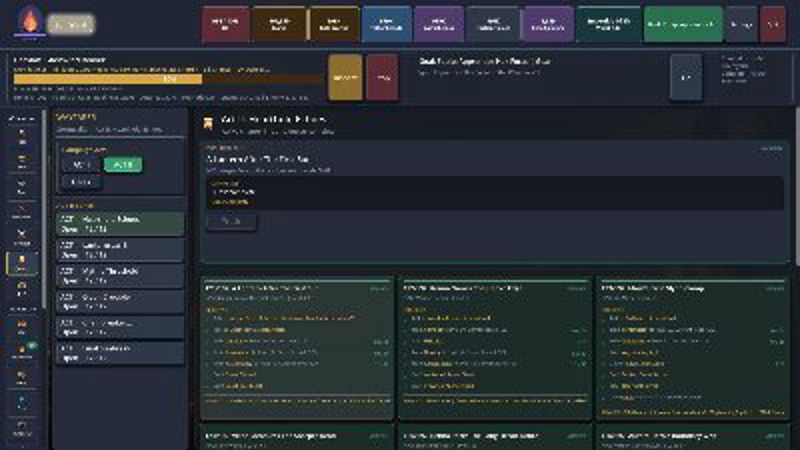Click the narrow red button ending the top bar

pyautogui.click(x=773, y=24)
